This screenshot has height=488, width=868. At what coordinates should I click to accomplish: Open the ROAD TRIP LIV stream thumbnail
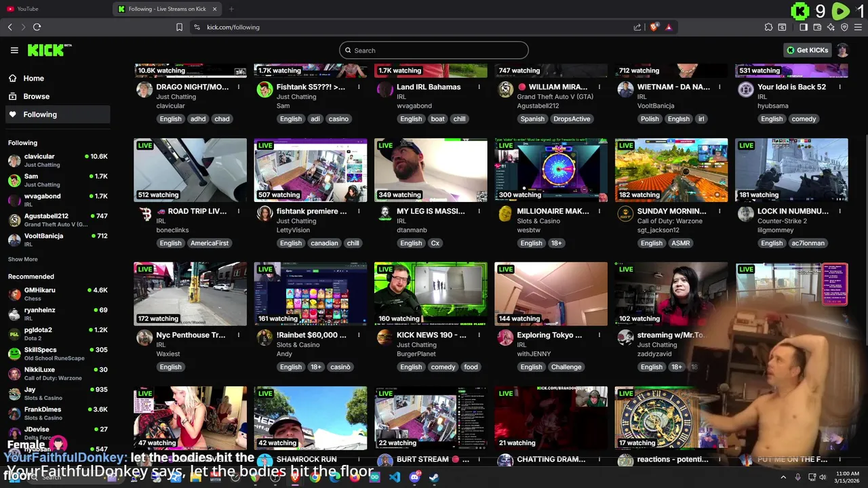pyautogui.click(x=190, y=170)
